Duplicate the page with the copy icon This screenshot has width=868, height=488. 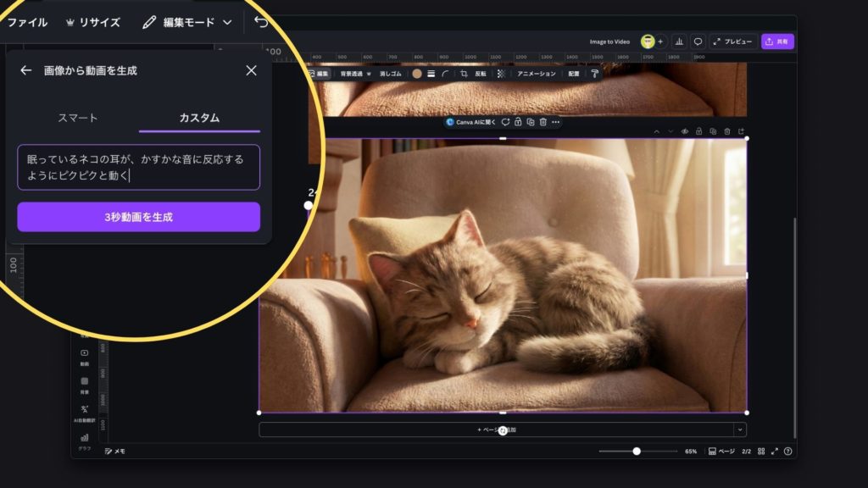tap(712, 131)
